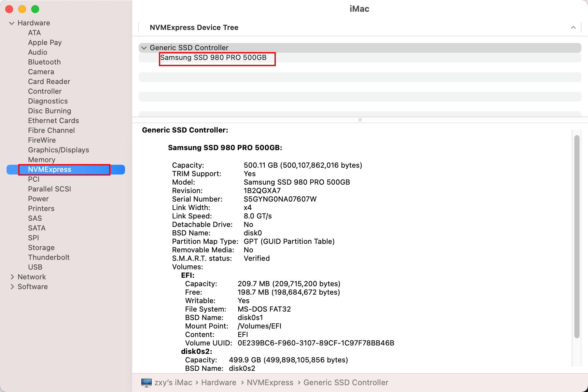
Task: Click the disk0s2 volume heading
Action: tap(196, 351)
